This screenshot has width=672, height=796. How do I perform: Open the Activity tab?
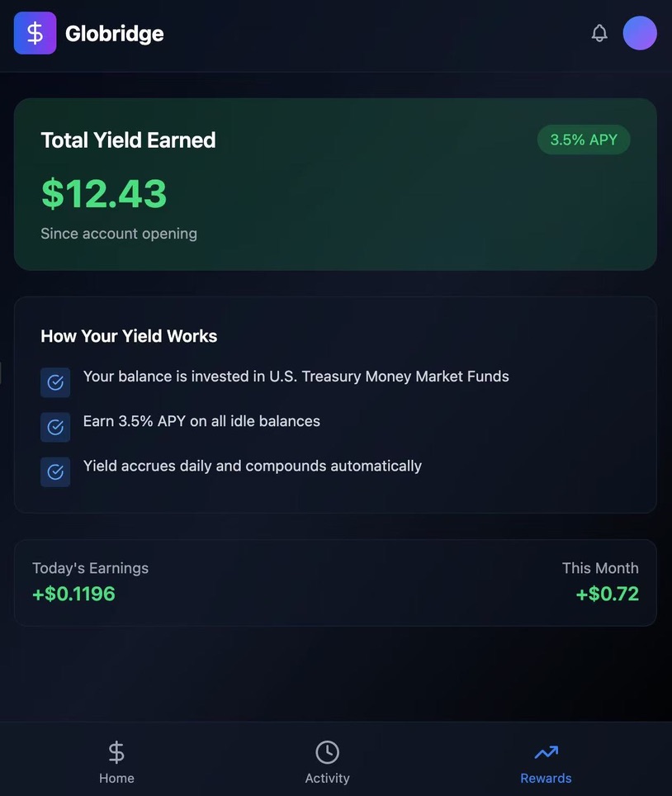327,777
